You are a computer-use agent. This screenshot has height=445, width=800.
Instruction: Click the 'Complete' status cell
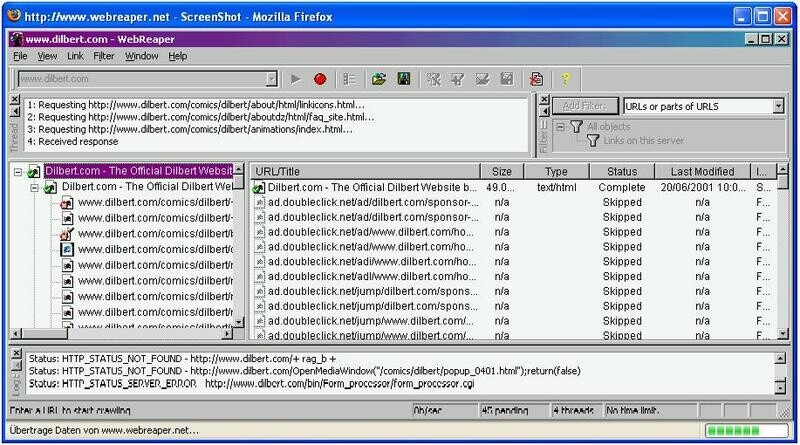[622, 188]
